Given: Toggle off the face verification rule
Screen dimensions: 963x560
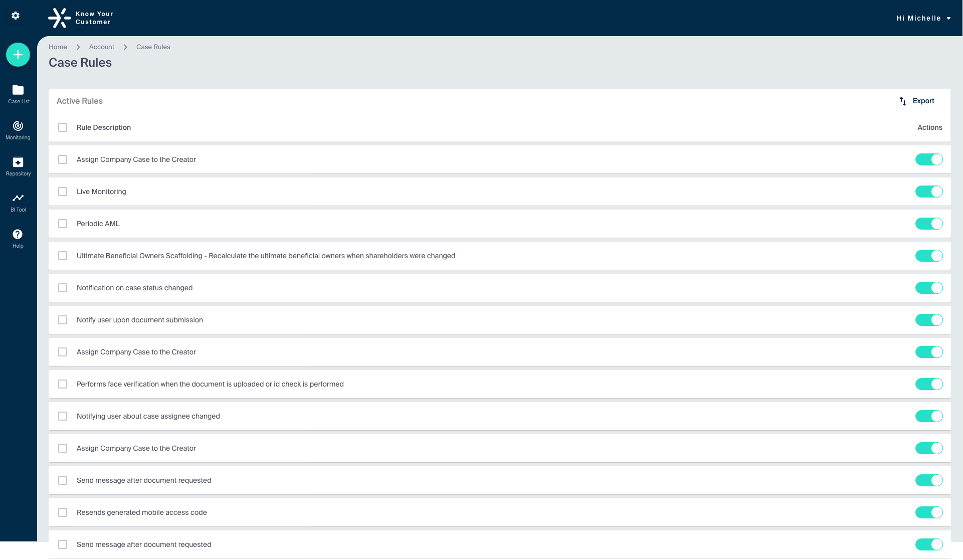Looking at the screenshot, I should point(929,384).
